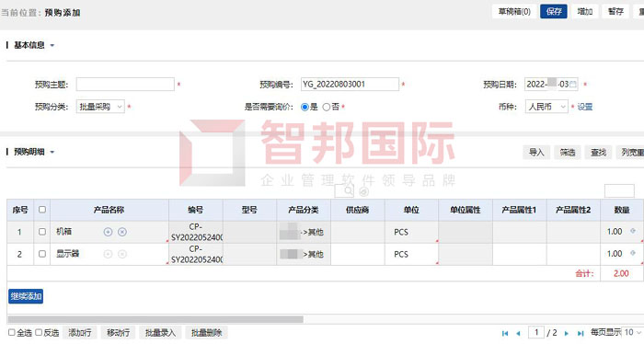Click the 添加行 button
The height and width of the screenshot is (344, 644).
tap(80, 333)
